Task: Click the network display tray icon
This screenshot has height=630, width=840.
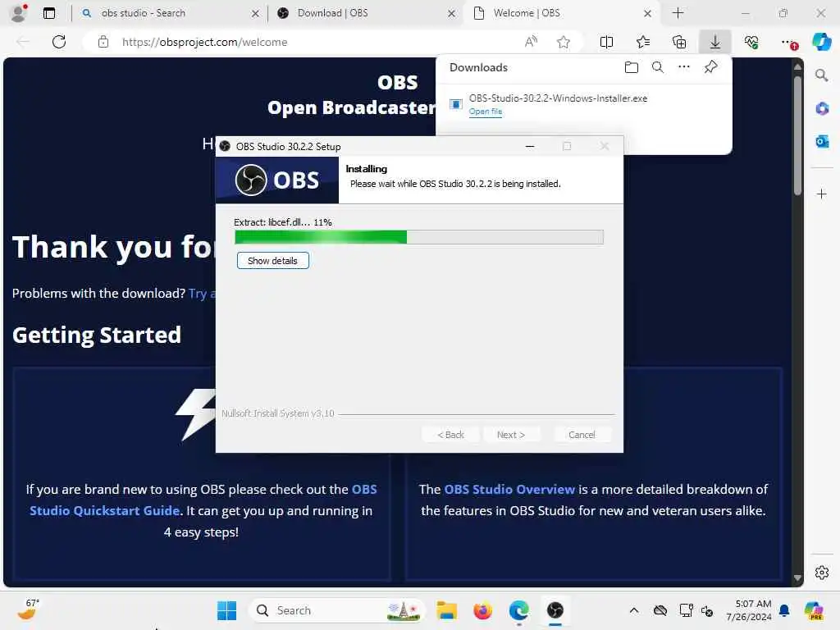Action: click(x=686, y=610)
